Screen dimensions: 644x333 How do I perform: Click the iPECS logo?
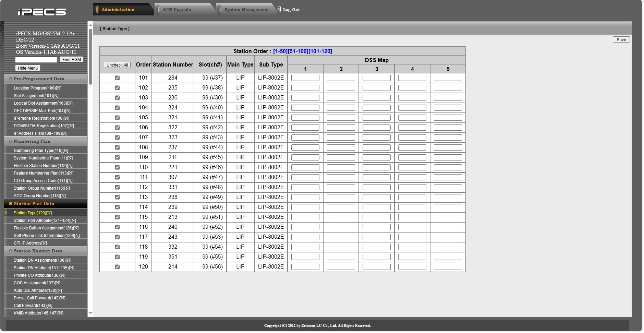(x=41, y=12)
